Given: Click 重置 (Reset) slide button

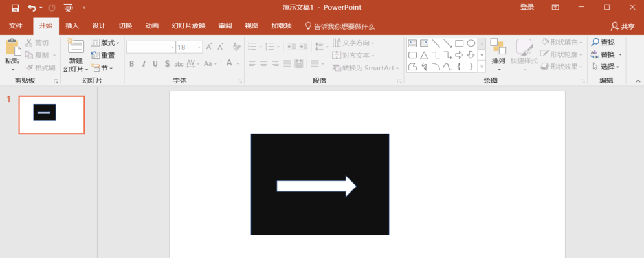Looking at the screenshot, I should (103, 56).
